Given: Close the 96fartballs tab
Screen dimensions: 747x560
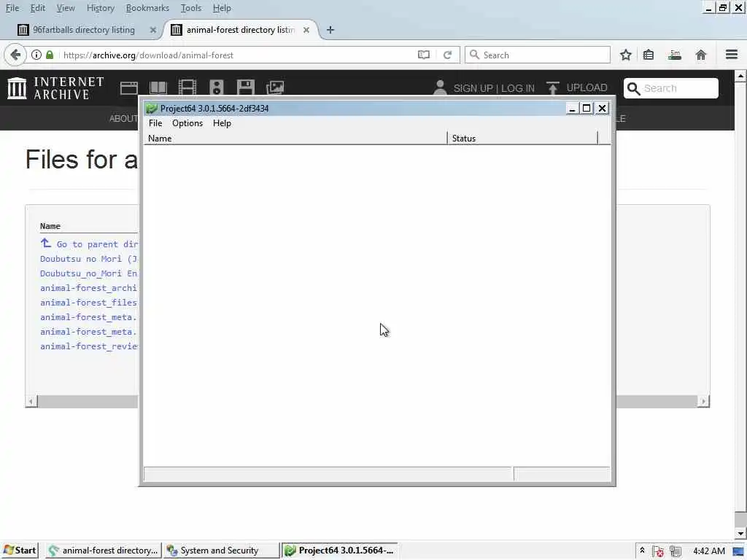Looking at the screenshot, I should 153,30.
